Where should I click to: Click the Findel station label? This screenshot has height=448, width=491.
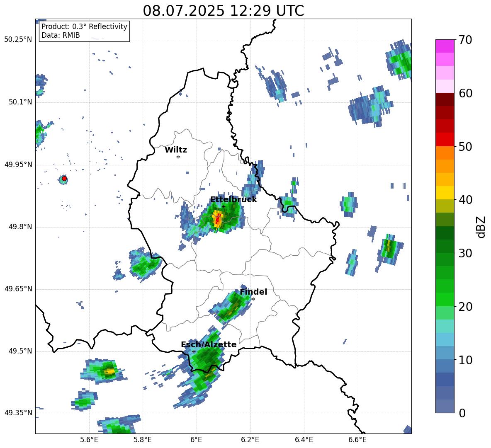pyautogui.click(x=253, y=292)
